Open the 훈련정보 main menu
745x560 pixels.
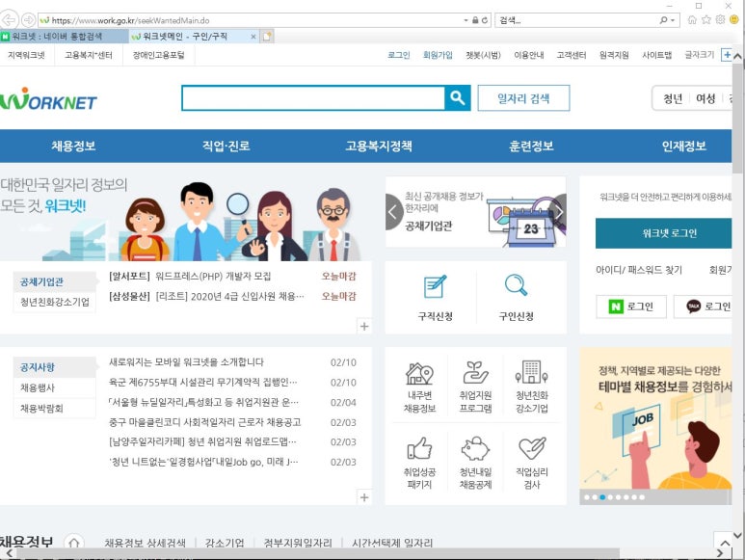pyautogui.click(x=532, y=146)
